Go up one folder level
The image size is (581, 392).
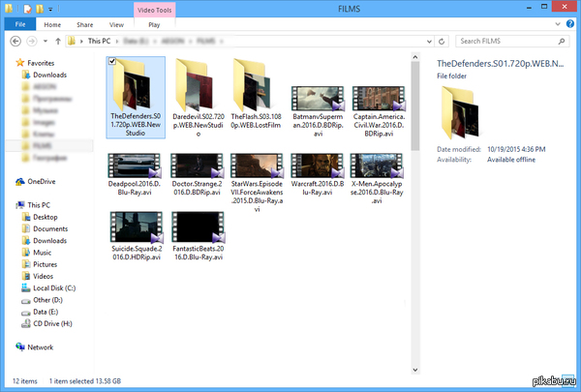pyautogui.click(x=58, y=41)
